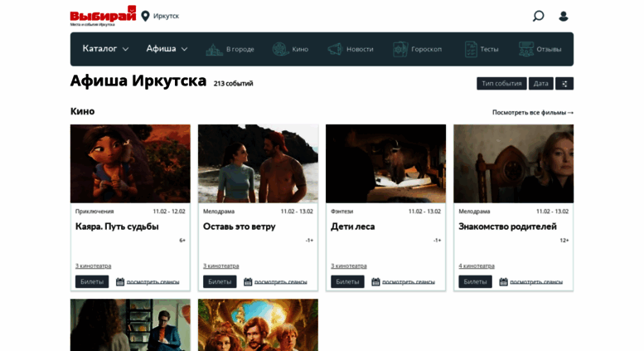Screen dimensions: 644x351
Task: Open the site search magnifier icon
Action: 538,16
